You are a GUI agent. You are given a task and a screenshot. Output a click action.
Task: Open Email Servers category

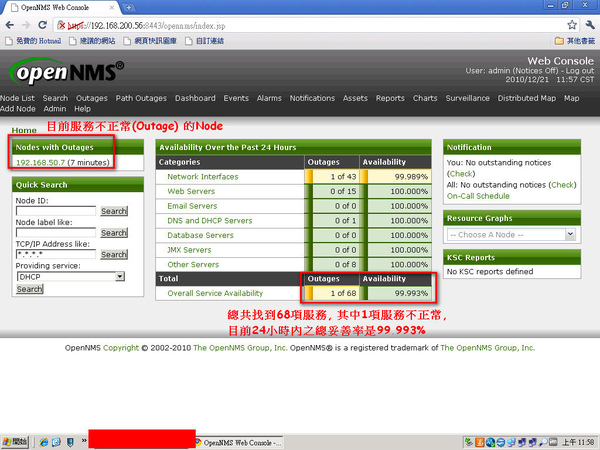pyautogui.click(x=192, y=206)
